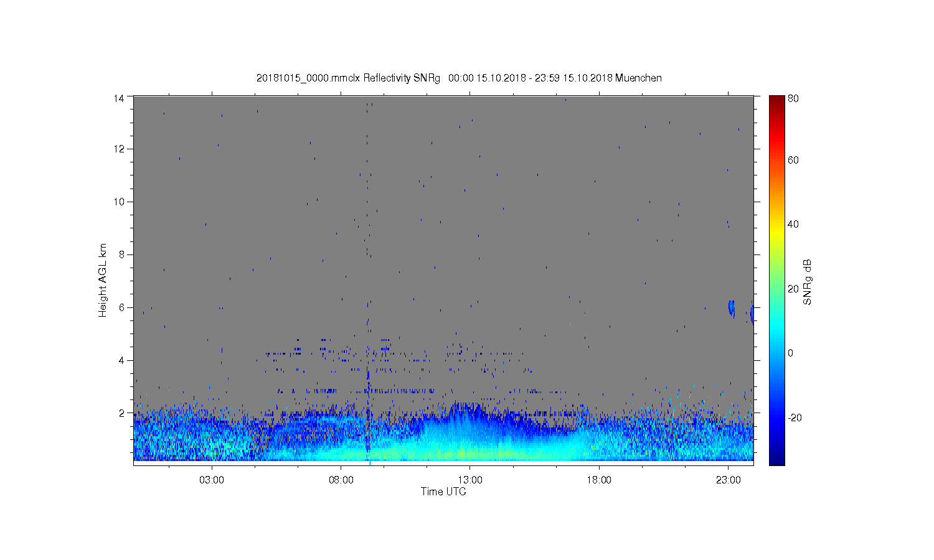Click the 'Muenchen' station name in the title

click(638, 78)
